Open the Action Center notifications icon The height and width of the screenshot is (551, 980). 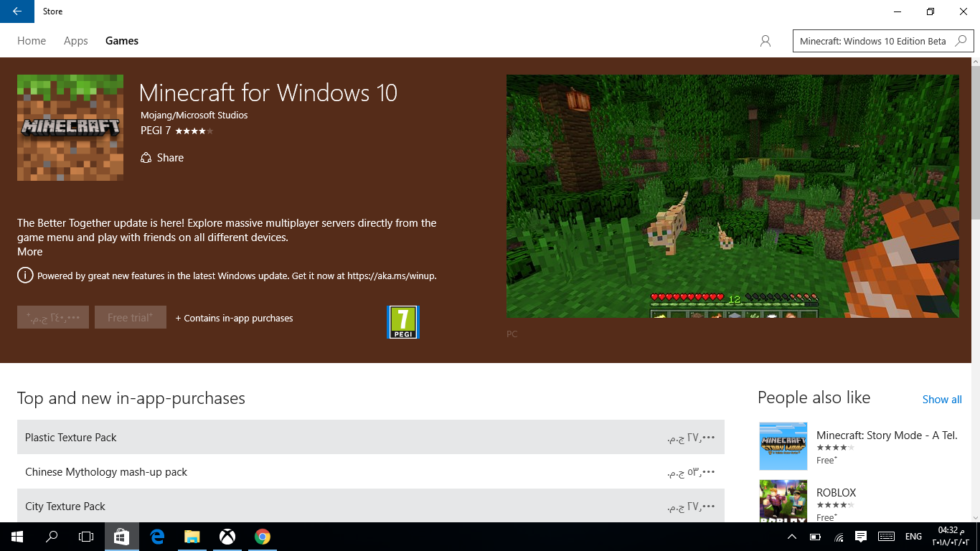pyautogui.click(x=861, y=537)
